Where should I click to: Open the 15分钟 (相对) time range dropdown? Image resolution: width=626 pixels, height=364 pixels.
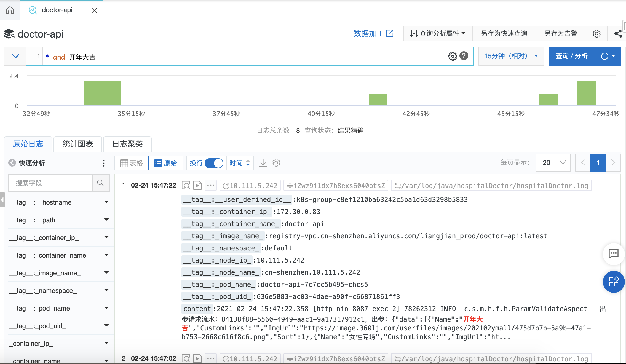tap(511, 56)
